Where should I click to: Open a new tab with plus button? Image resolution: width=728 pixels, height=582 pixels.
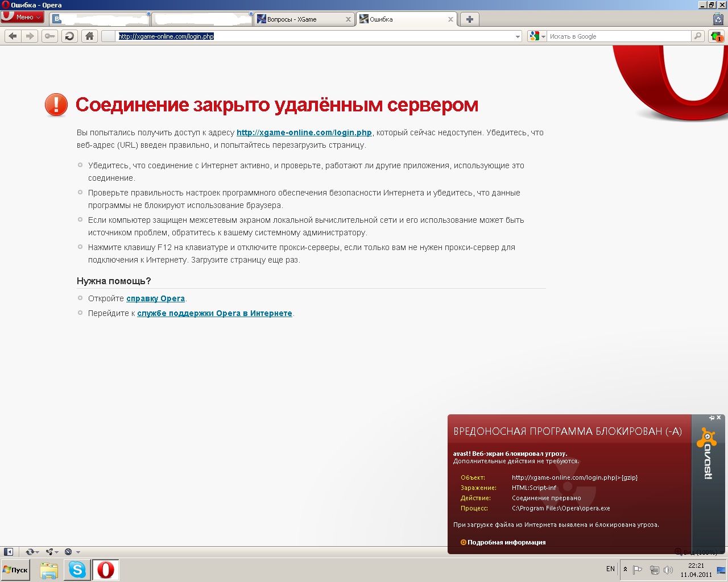(469, 19)
